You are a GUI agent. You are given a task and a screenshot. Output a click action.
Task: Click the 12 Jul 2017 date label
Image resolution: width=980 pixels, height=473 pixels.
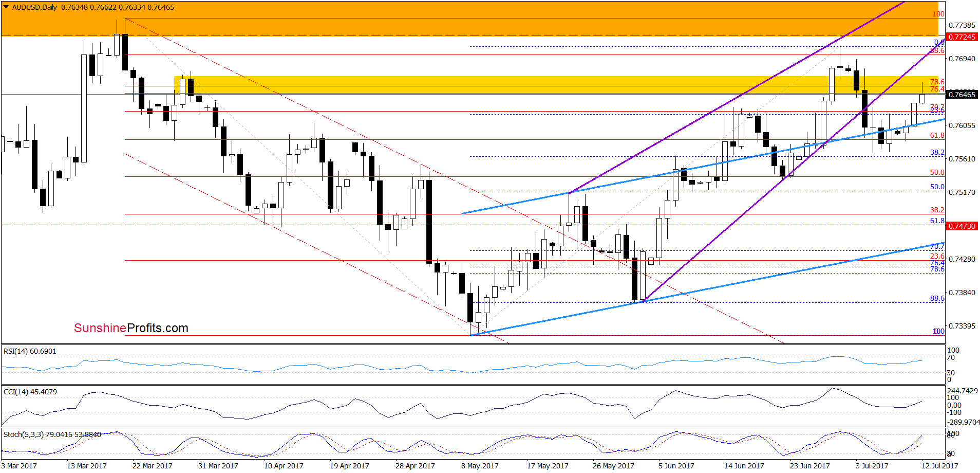click(940, 466)
